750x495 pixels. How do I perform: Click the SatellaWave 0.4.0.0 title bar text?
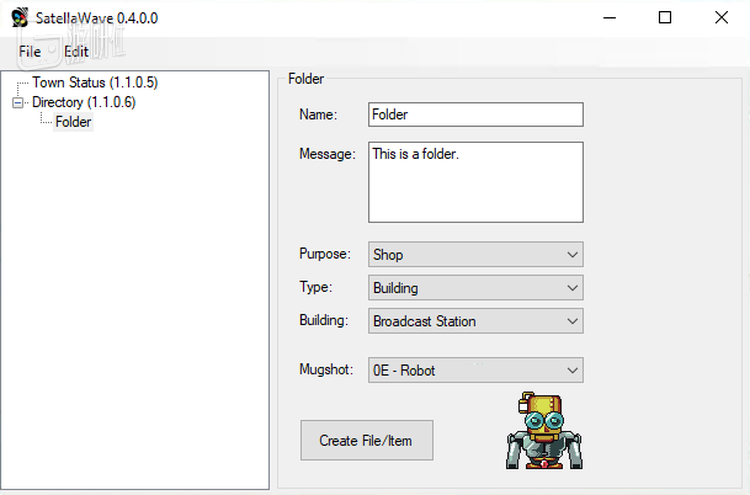(96, 18)
